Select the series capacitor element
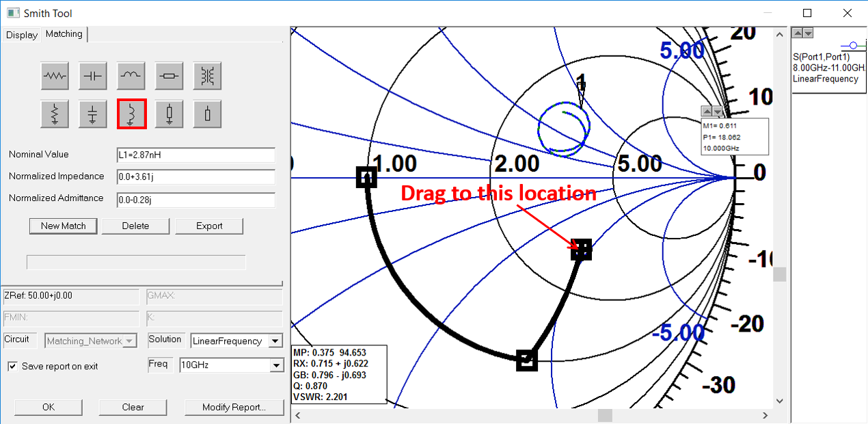Image resolution: width=868 pixels, height=424 pixels. (x=92, y=76)
